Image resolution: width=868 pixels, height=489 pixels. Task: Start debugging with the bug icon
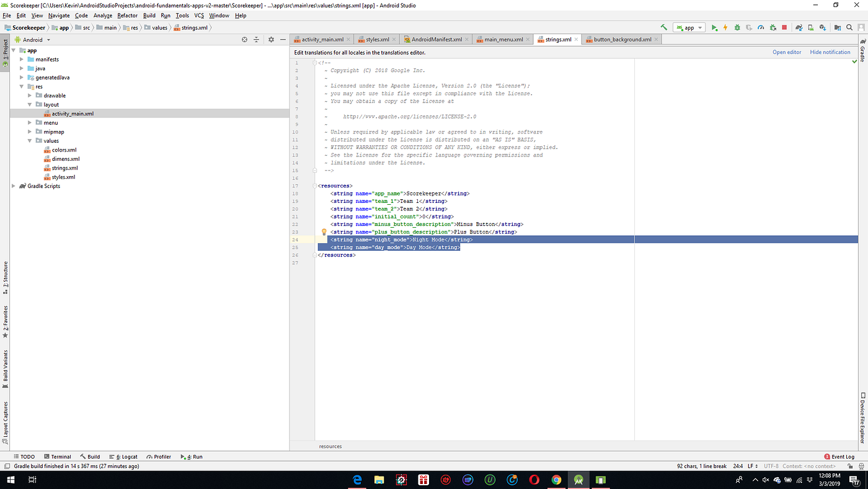[x=737, y=27]
